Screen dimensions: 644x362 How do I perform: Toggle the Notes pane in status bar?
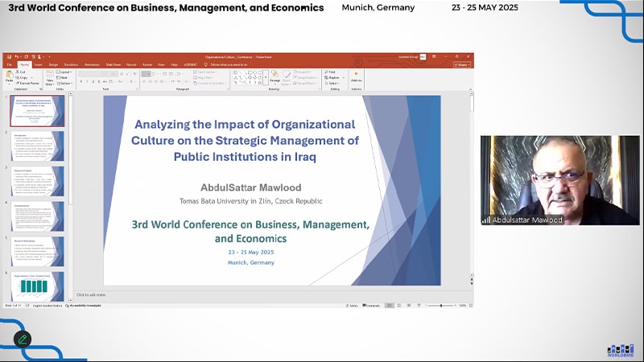click(x=352, y=306)
